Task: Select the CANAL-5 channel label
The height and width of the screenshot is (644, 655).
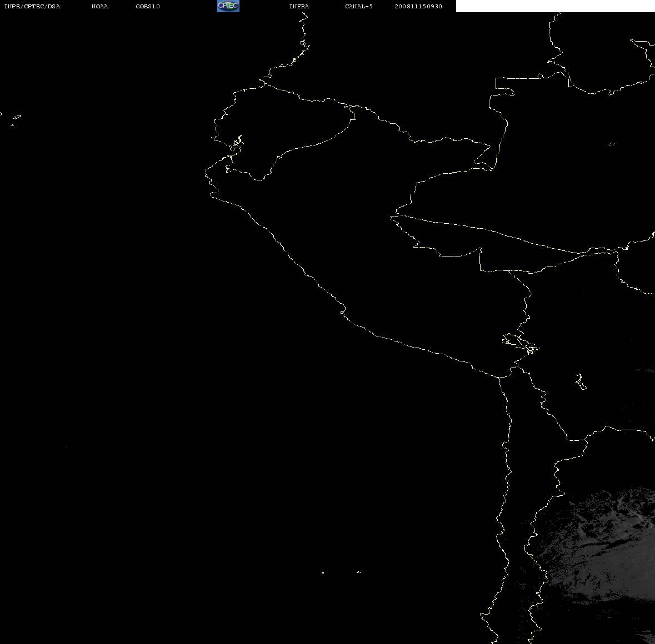Action: [359, 6]
